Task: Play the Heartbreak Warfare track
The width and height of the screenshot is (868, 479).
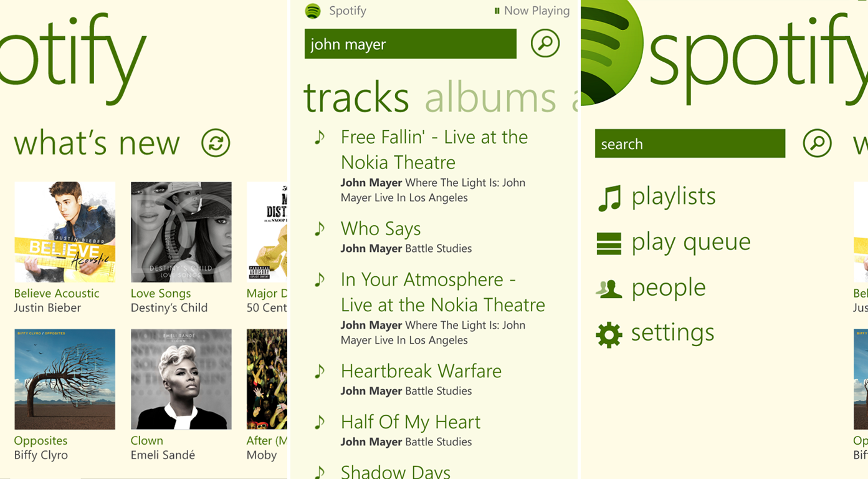Action: [421, 371]
